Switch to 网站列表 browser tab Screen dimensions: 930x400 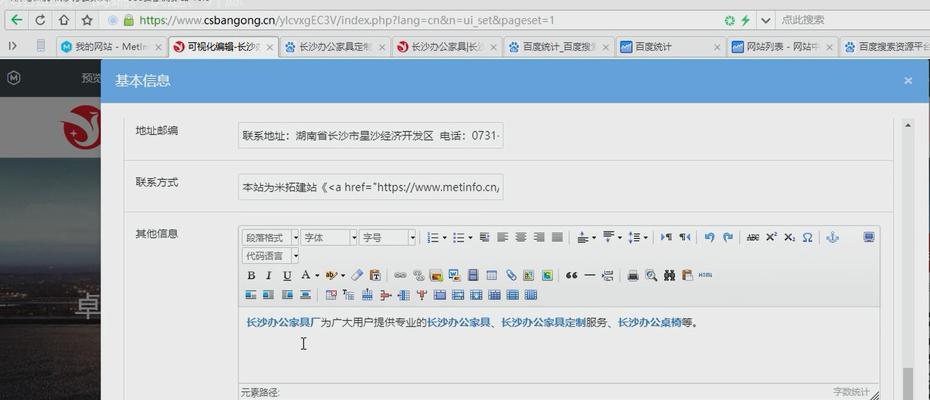point(782,47)
